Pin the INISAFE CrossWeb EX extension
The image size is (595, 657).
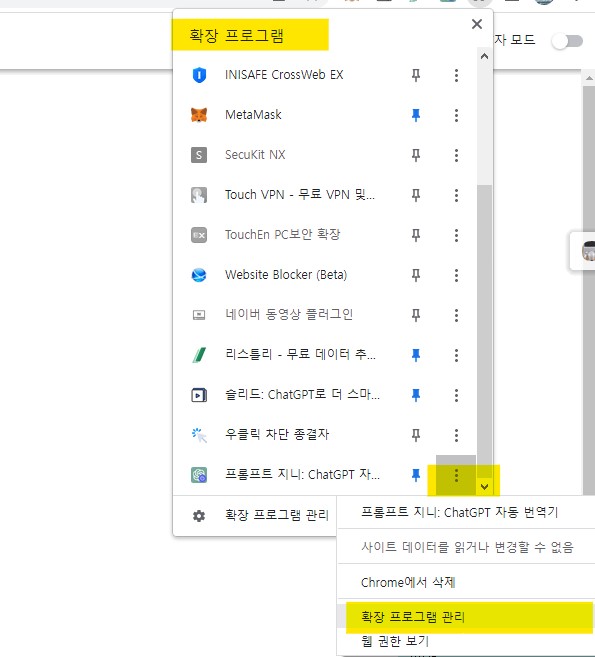pos(416,75)
